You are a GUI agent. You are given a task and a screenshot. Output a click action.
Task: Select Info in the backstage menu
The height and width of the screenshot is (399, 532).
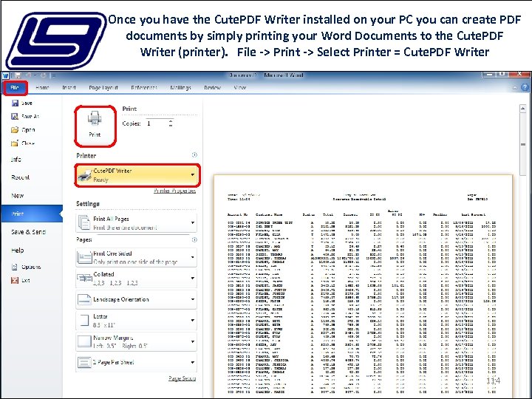tap(16, 159)
